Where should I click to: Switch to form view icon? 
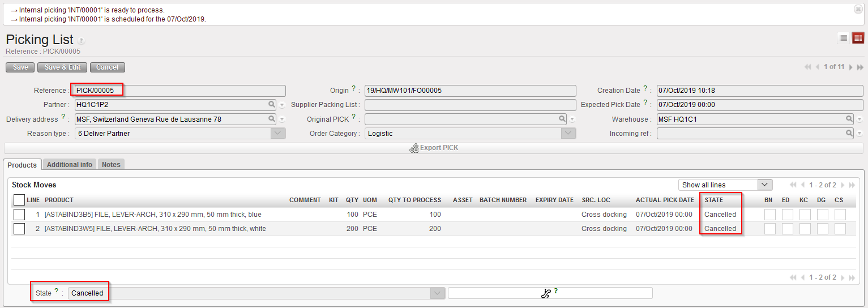tap(858, 38)
